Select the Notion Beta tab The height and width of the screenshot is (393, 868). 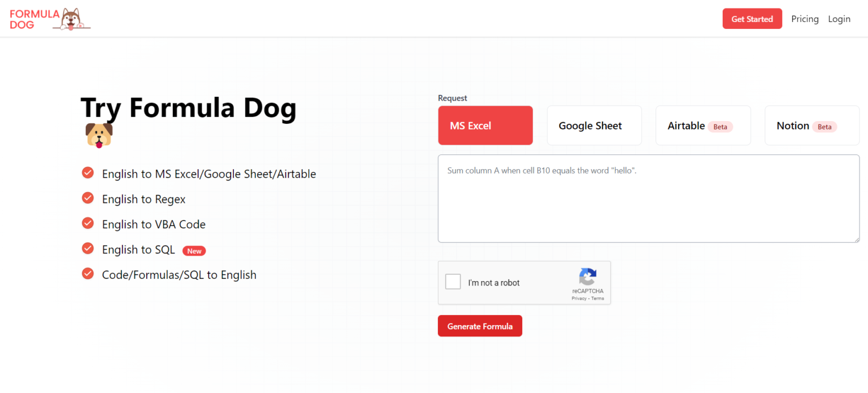(x=811, y=126)
